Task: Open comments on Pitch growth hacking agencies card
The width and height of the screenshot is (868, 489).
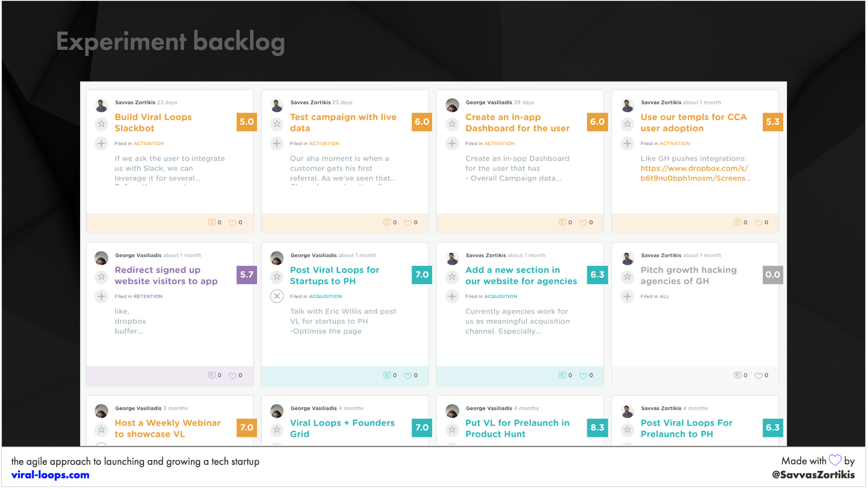Action: coord(740,375)
